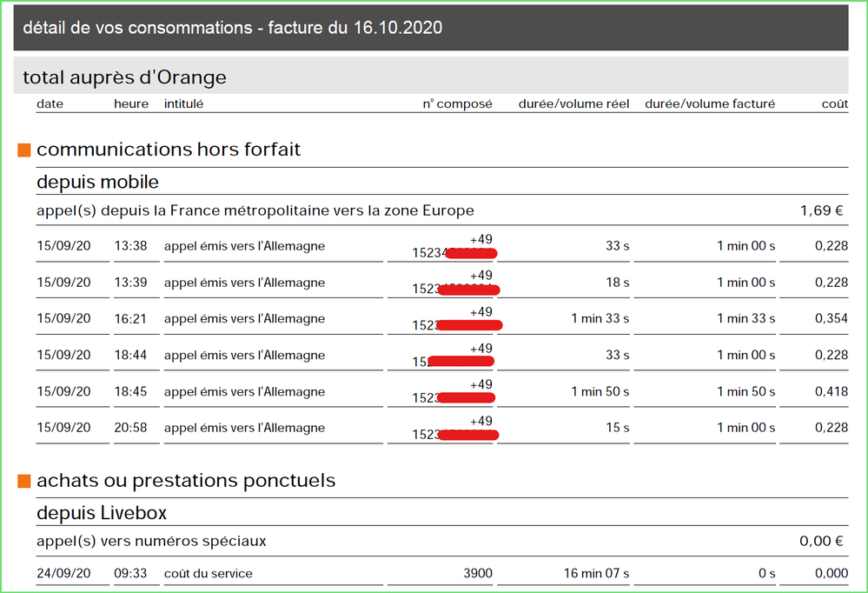Click the call time 13:38 entry

pos(130,246)
